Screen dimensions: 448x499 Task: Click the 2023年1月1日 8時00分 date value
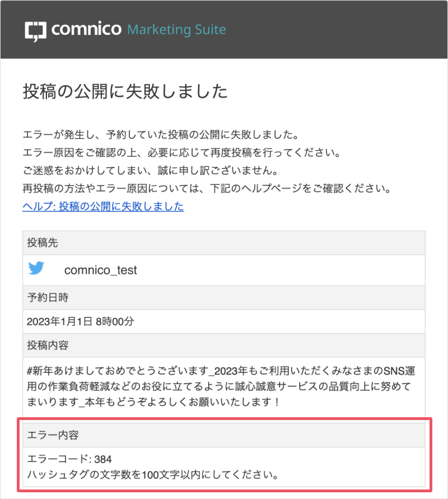80,321
